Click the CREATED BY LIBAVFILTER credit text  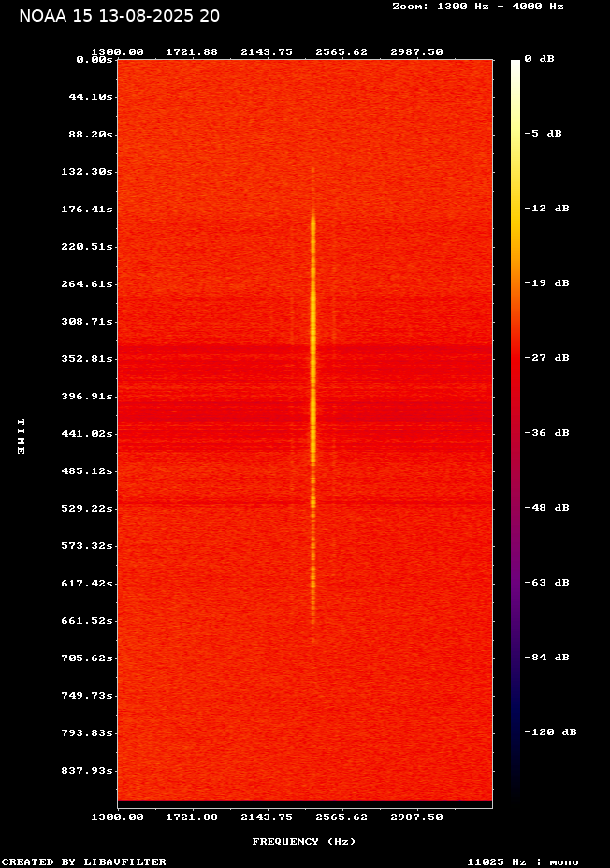[84, 861]
